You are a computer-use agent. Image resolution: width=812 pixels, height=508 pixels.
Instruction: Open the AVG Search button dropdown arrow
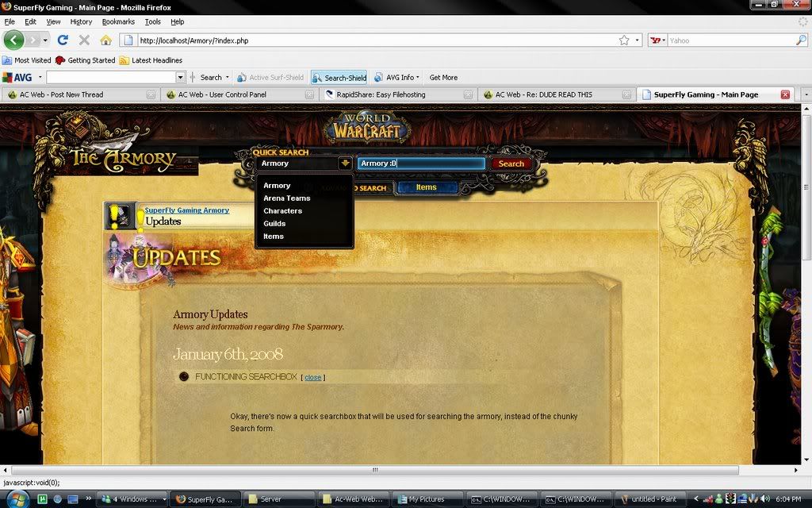click(x=227, y=77)
